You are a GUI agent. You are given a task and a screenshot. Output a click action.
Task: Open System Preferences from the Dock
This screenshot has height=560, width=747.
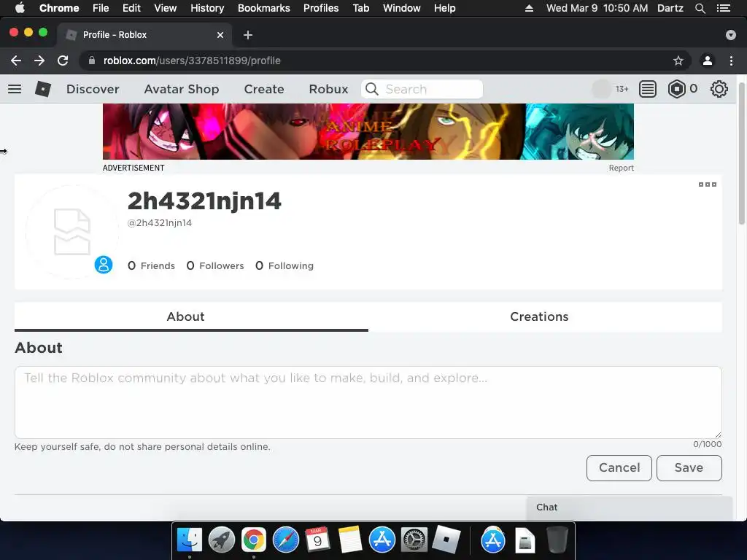coord(414,540)
